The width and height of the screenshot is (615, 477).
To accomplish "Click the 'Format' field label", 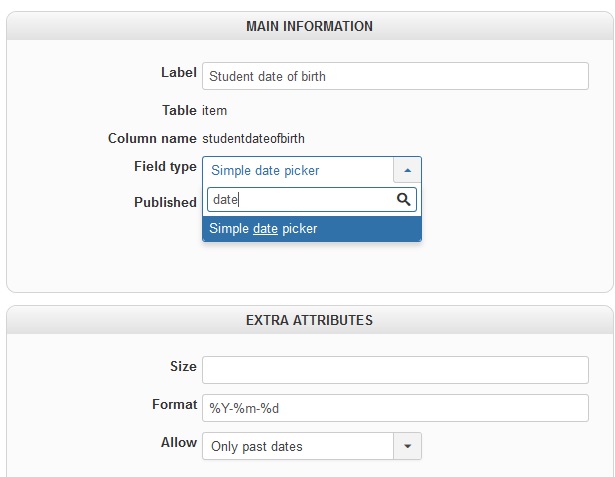I will (174, 404).
